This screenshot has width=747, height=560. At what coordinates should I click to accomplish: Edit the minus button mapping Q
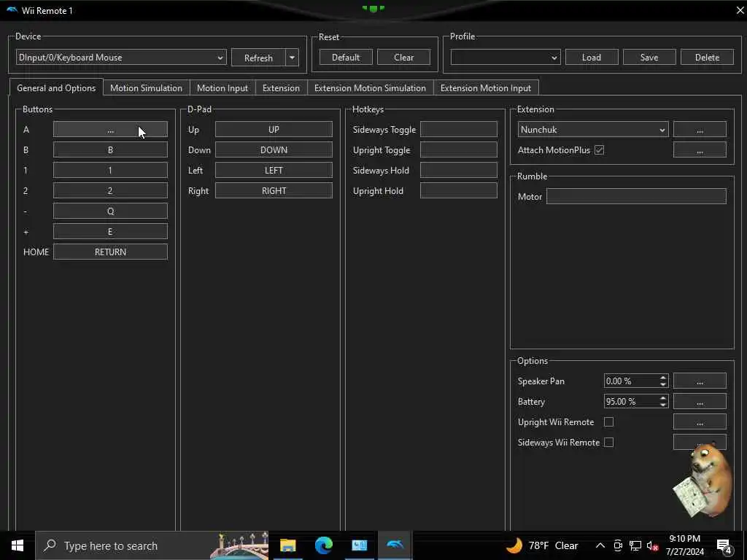pos(111,211)
